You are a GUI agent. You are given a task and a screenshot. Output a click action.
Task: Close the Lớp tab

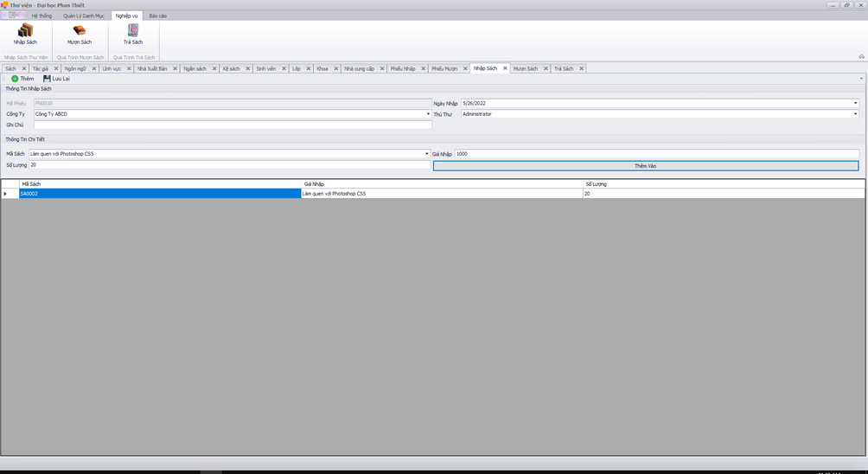click(x=309, y=68)
